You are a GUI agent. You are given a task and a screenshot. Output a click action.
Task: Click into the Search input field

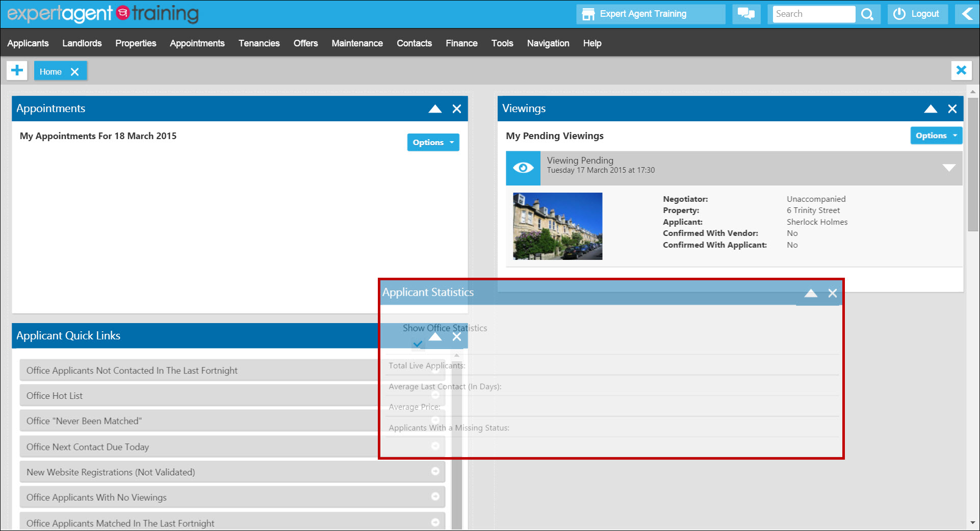tap(814, 14)
